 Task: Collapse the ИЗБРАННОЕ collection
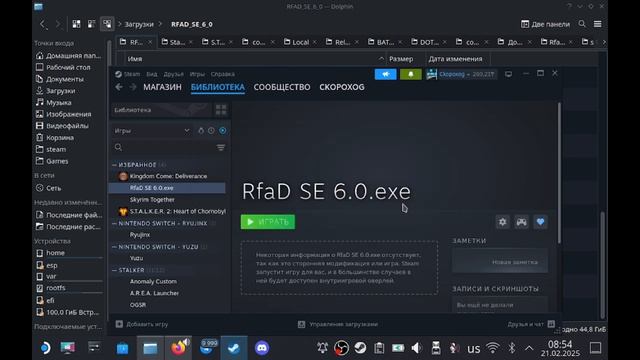click(114, 165)
